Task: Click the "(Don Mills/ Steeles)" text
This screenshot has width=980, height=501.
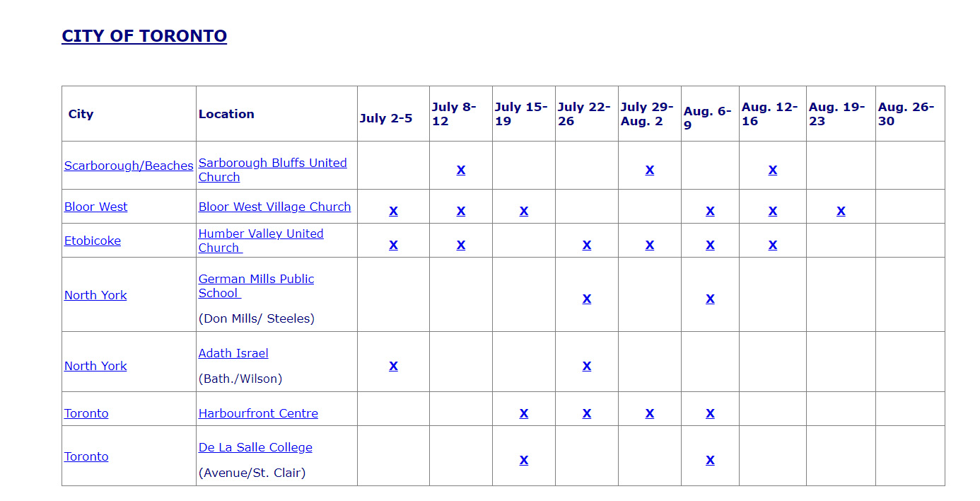Action: [x=257, y=318]
